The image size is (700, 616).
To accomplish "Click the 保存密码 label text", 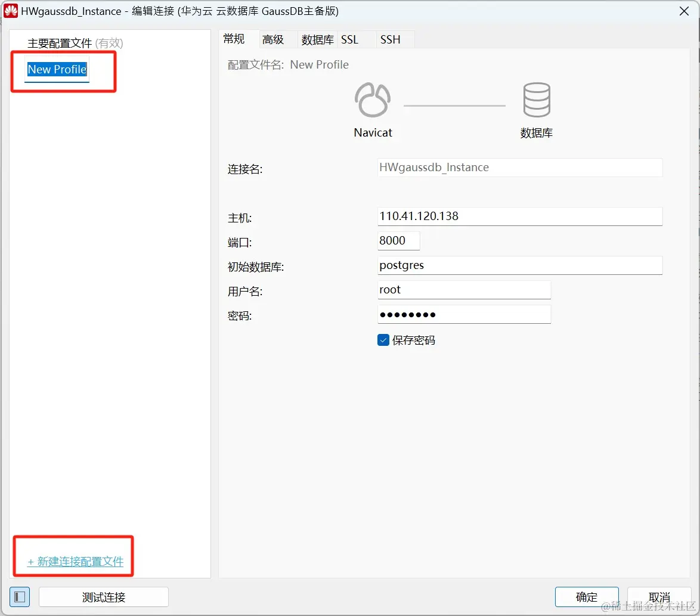I will [413, 340].
